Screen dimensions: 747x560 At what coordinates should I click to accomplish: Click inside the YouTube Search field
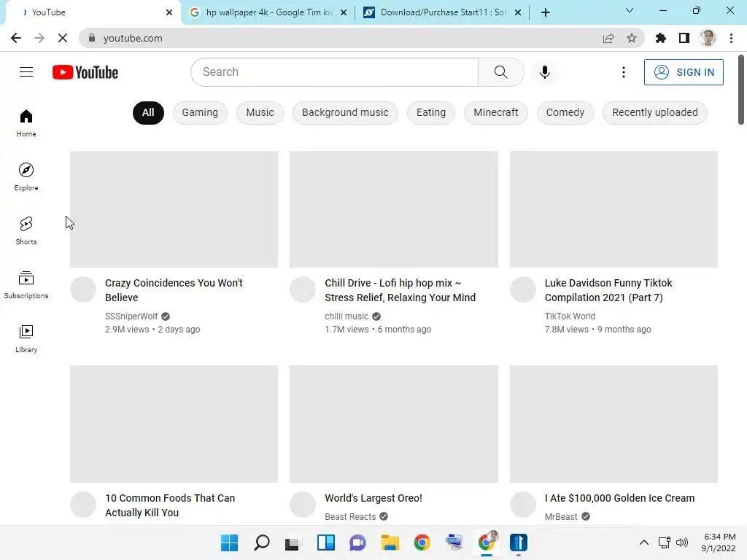pos(334,72)
